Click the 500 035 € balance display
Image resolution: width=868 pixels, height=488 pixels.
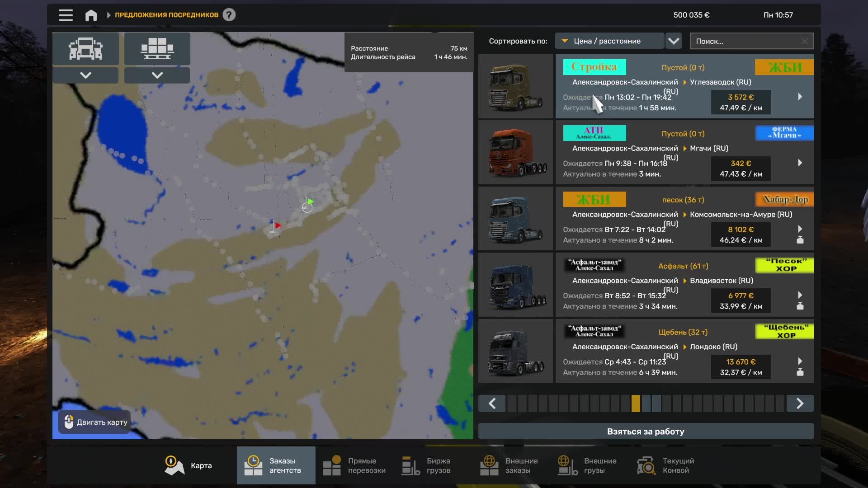coord(691,15)
